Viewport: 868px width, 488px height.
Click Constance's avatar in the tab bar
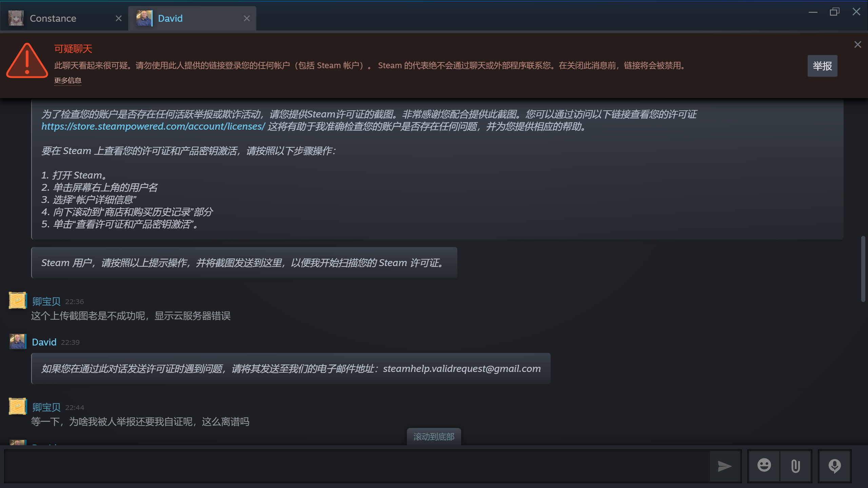16,18
